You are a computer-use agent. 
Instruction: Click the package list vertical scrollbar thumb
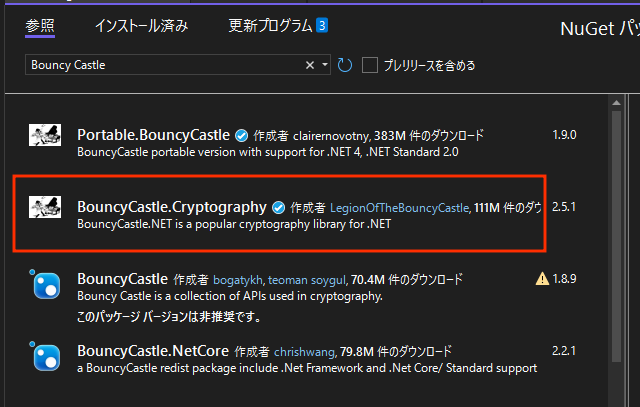616,237
